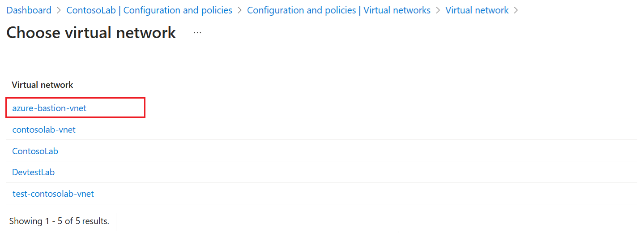
Task: Select the table row containing DevtestLab
Action: (321, 172)
